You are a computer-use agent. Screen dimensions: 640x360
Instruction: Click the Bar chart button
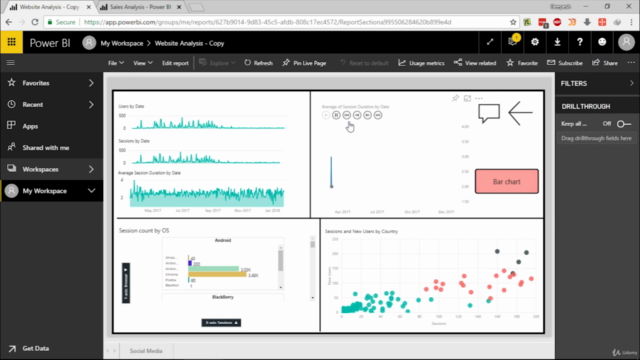click(x=507, y=181)
